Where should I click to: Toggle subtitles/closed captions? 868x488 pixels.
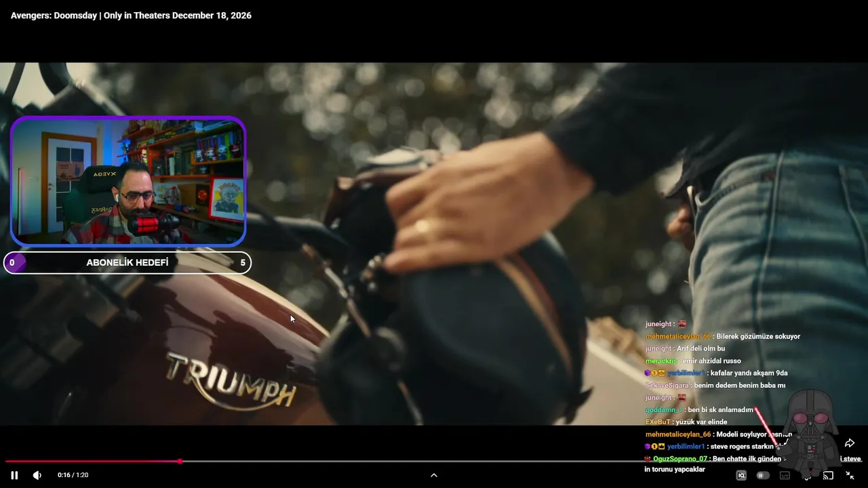coord(785,475)
